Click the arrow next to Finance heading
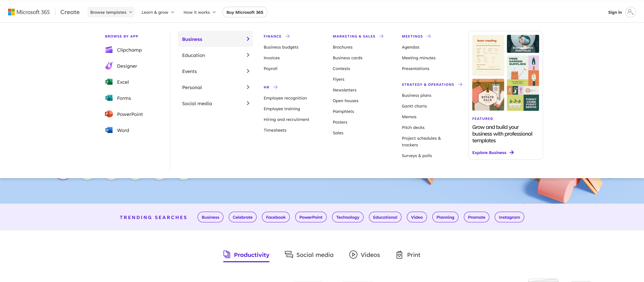This screenshot has width=644, height=282. tap(287, 36)
